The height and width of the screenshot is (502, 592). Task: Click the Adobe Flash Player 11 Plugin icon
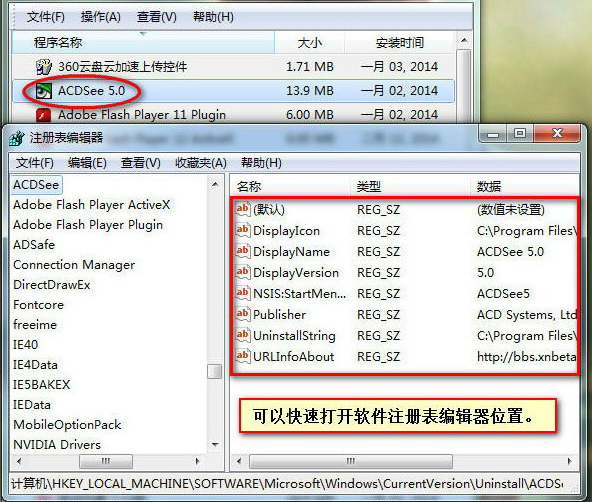[43, 115]
